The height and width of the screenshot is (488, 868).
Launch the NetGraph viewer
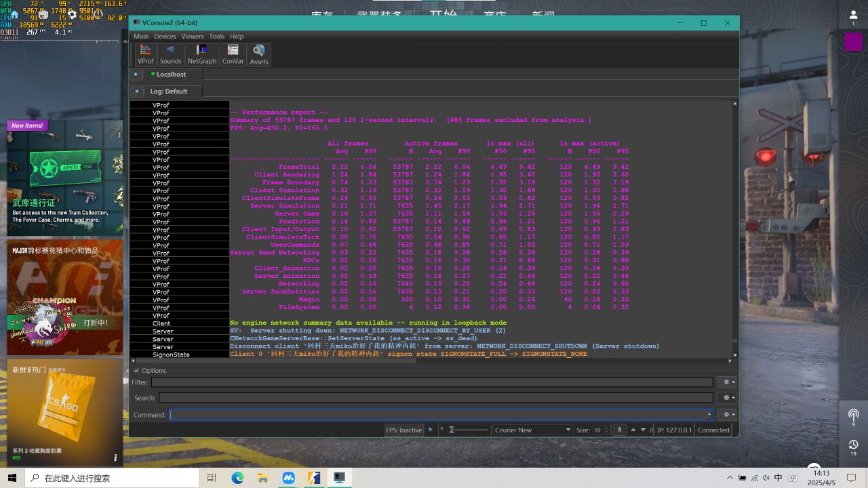pos(201,54)
